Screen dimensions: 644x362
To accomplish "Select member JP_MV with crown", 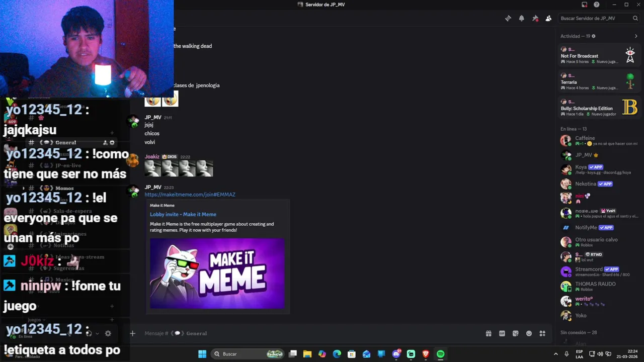I will [599, 155].
